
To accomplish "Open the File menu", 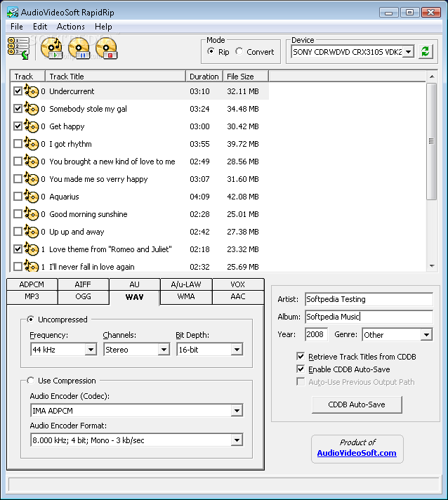I will click(x=17, y=27).
